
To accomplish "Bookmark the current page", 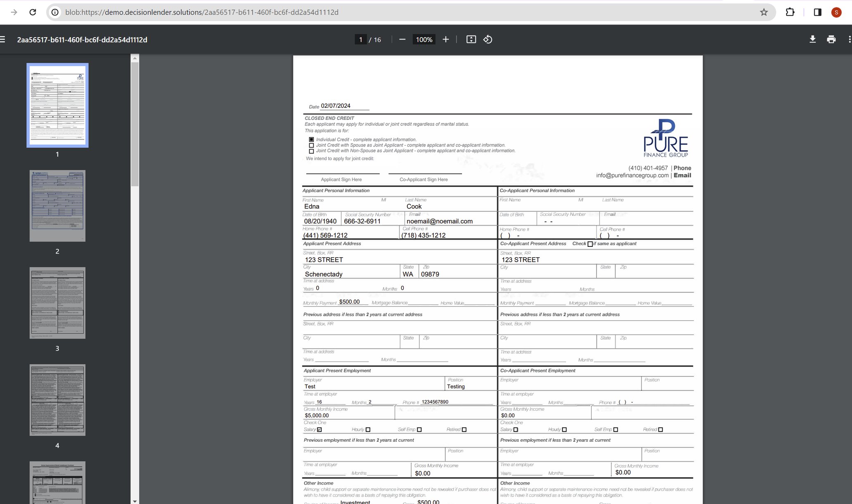I will [764, 12].
